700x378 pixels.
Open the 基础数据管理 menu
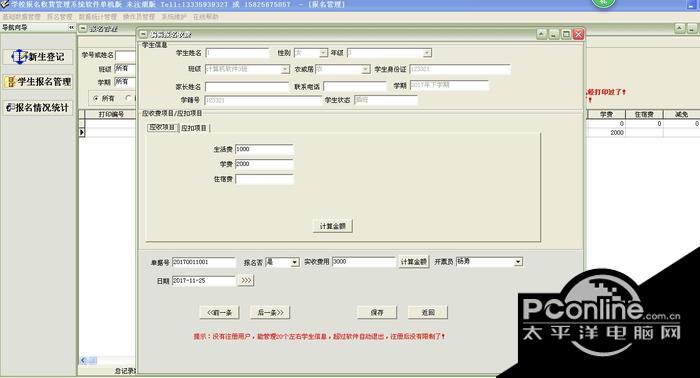pos(21,17)
